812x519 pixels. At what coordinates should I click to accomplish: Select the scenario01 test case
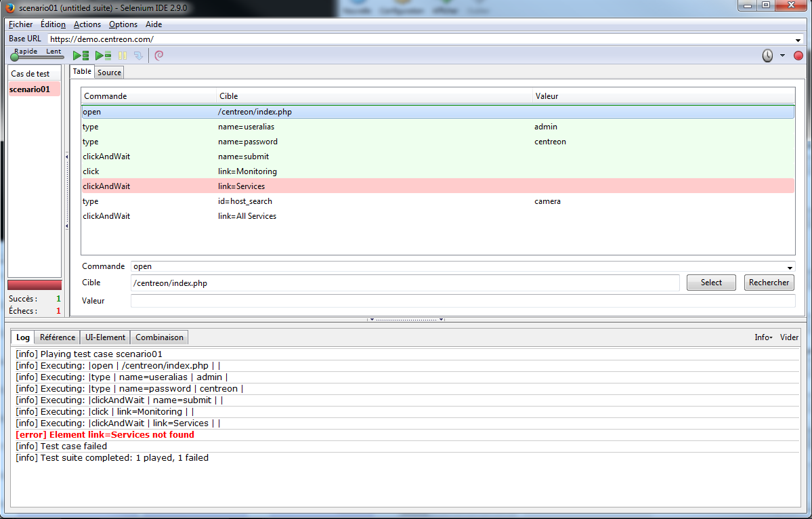coord(34,89)
